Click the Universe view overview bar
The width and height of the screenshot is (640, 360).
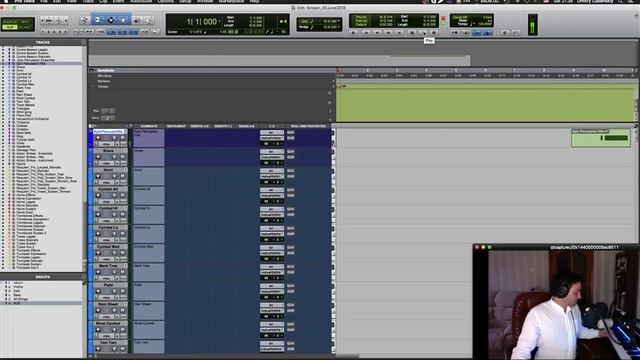click(279, 60)
